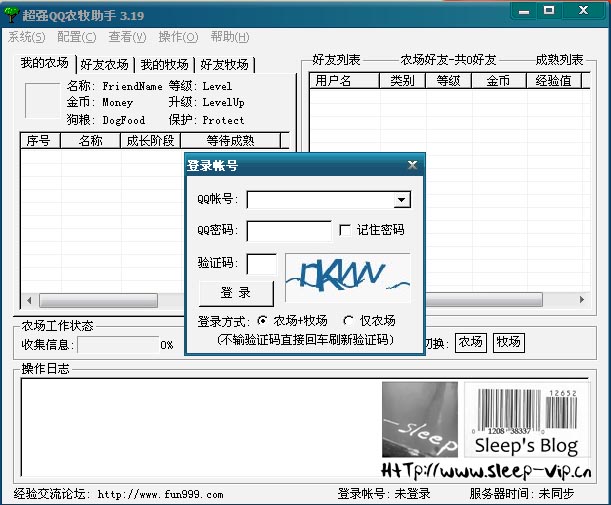The width and height of the screenshot is (611, 505).
Task: Sort friend list by 用户名 column
Action: click(344, 81)
